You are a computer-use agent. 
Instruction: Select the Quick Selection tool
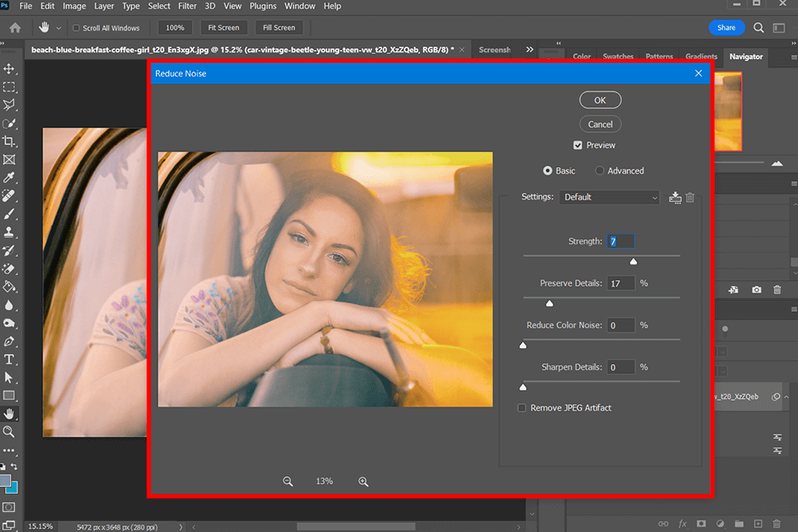[x=8, y=124]
